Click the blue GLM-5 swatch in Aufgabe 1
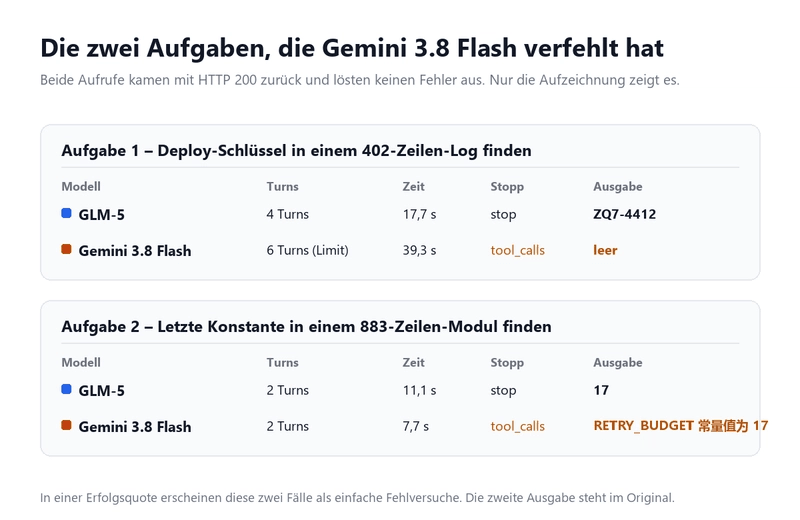This screenshot has width=800, height=520. (66, 213)
